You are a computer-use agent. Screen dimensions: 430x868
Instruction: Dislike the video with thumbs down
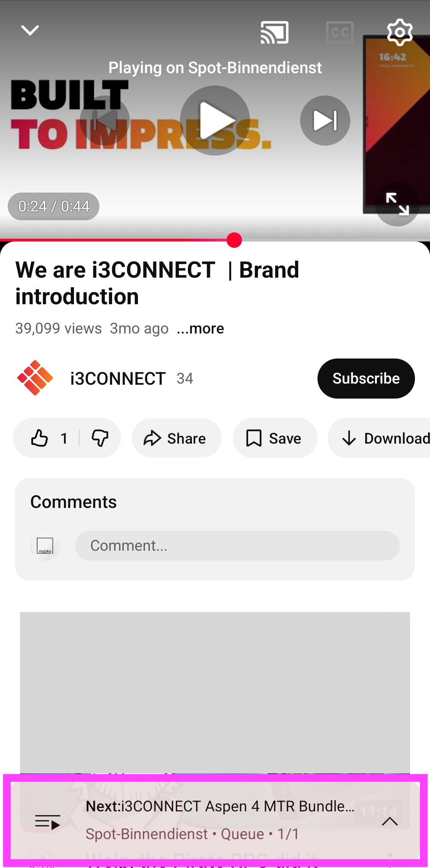[100, 438]
